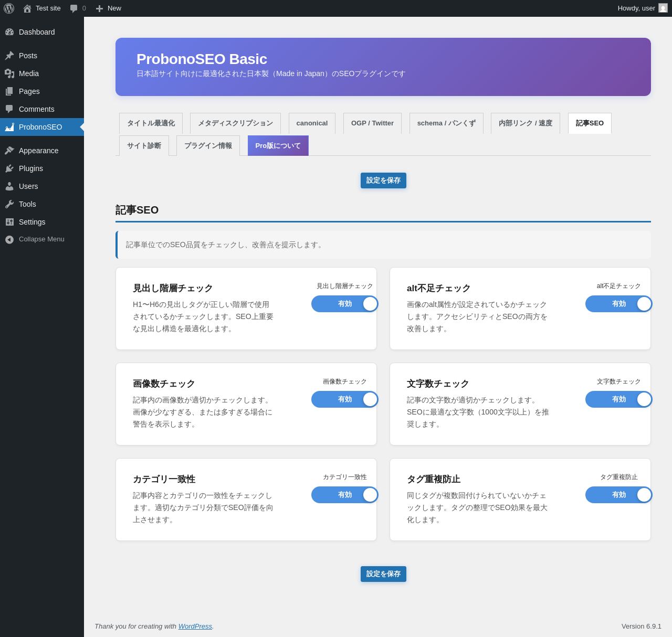Toggle the タグ重複防止 switch
This screenshot has height=637, width=672.
tap(618, 495)
